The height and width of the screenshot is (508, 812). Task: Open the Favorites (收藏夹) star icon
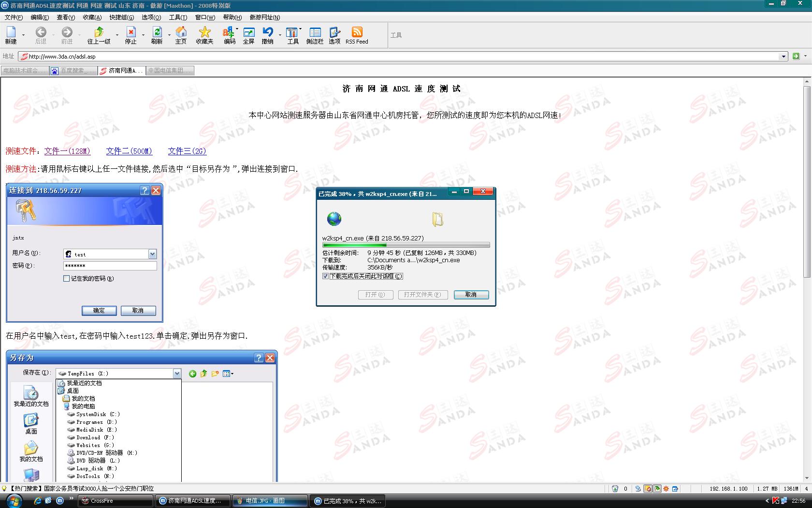coord(204,32)
